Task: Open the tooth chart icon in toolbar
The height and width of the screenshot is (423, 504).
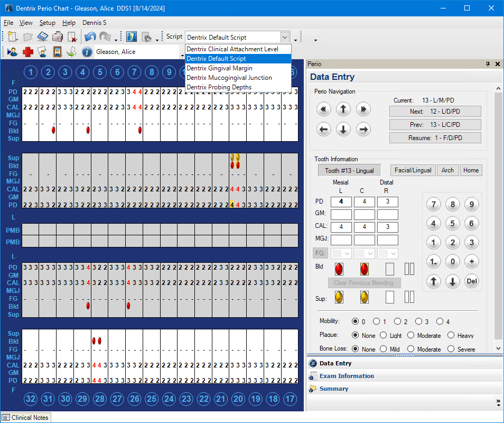Action: [x=132, y=37]
